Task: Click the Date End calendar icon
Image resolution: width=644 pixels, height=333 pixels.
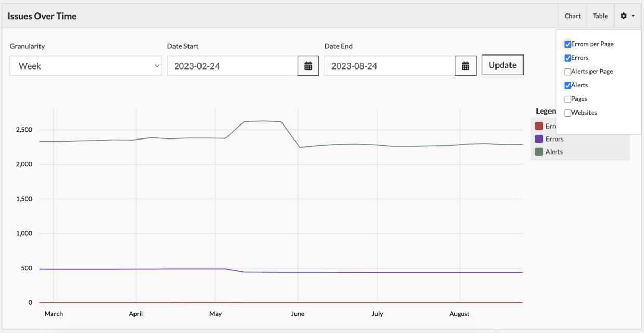Action: [466, 65]
